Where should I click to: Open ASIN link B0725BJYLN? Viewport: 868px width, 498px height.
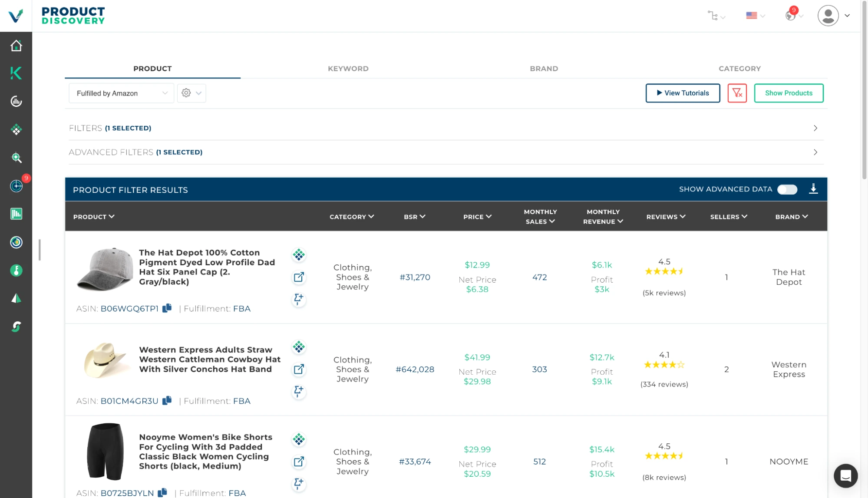(x=127, y=493)
